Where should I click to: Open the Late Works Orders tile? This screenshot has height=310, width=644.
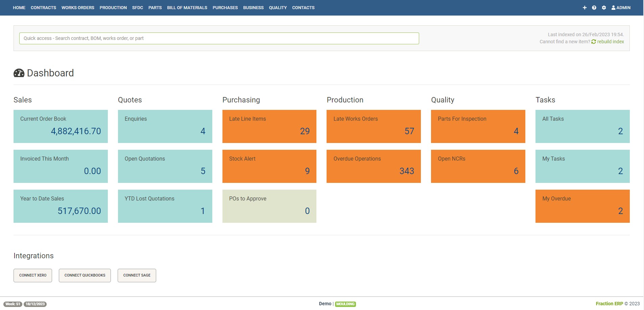pos(374,126)
